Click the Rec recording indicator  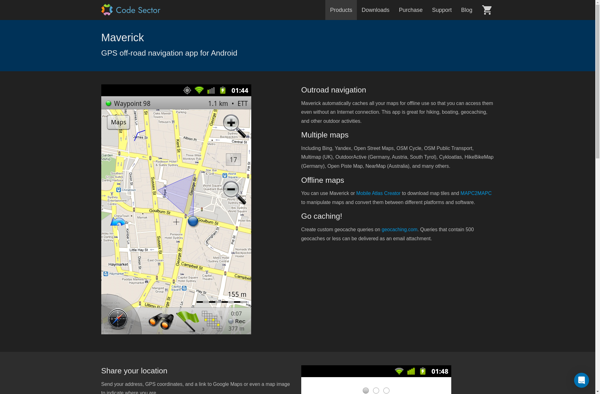(236, 321)
